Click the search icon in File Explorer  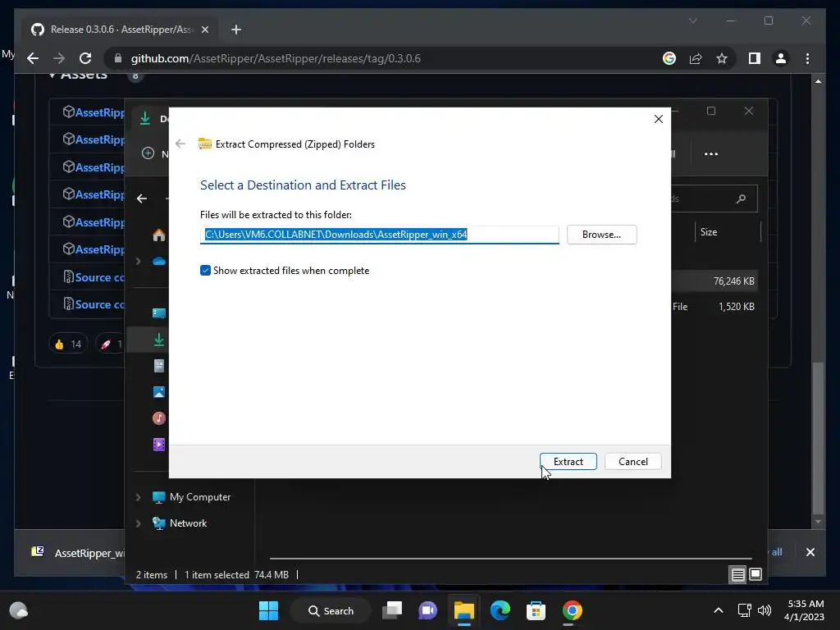[x=741, y=199]
